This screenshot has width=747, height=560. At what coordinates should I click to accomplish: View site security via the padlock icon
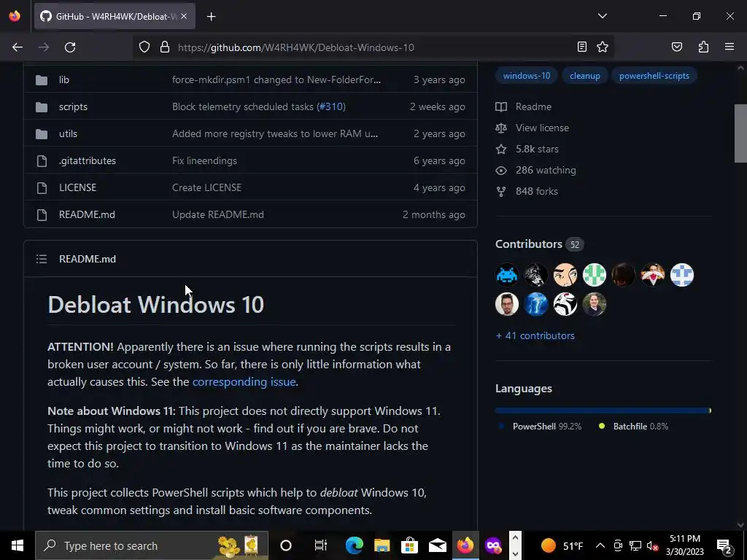tap(165, 47)
